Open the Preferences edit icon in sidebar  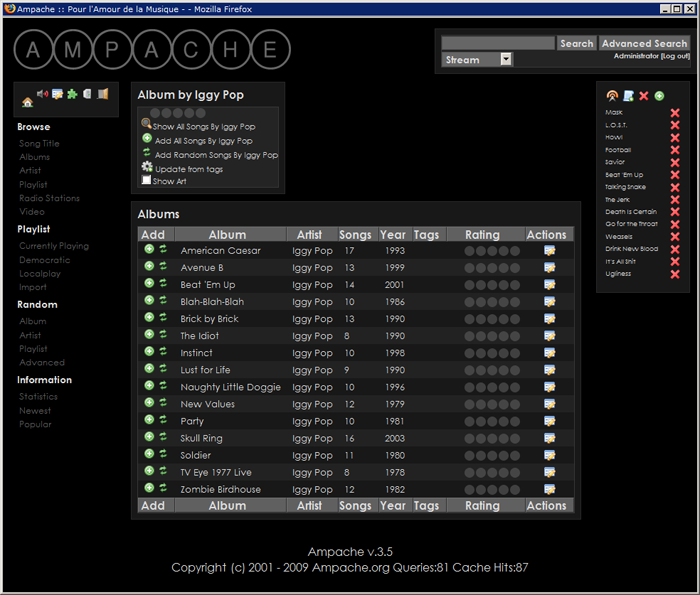(x=57, y=94)
